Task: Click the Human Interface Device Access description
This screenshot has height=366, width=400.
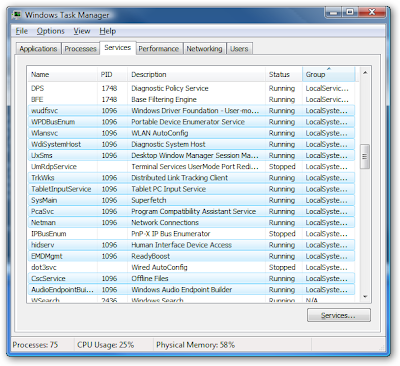Action: tap(181, 245)
